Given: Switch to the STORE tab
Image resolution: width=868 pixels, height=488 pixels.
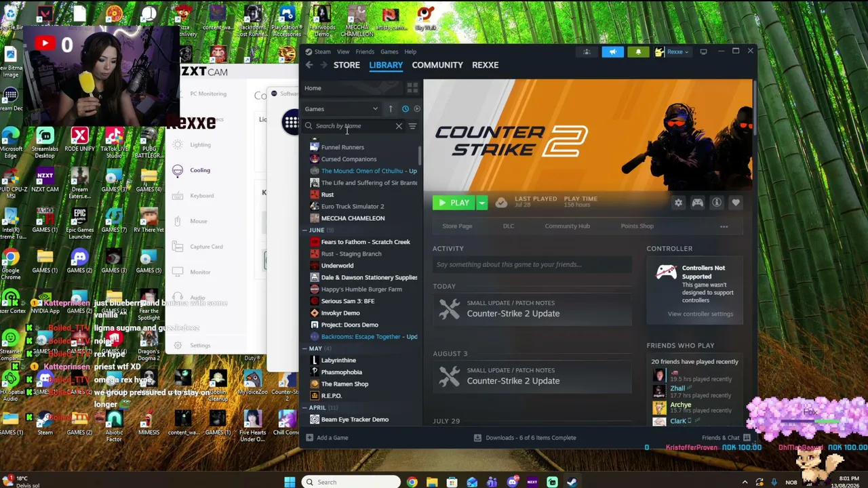Looking at the screenshot, I should [347, 65].
